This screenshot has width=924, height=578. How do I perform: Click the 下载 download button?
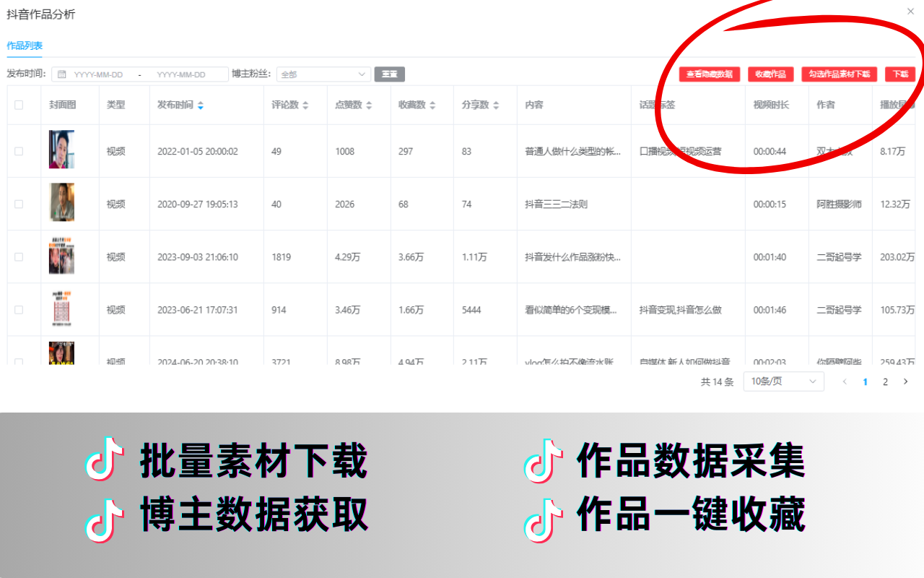(x=899, y=74)
